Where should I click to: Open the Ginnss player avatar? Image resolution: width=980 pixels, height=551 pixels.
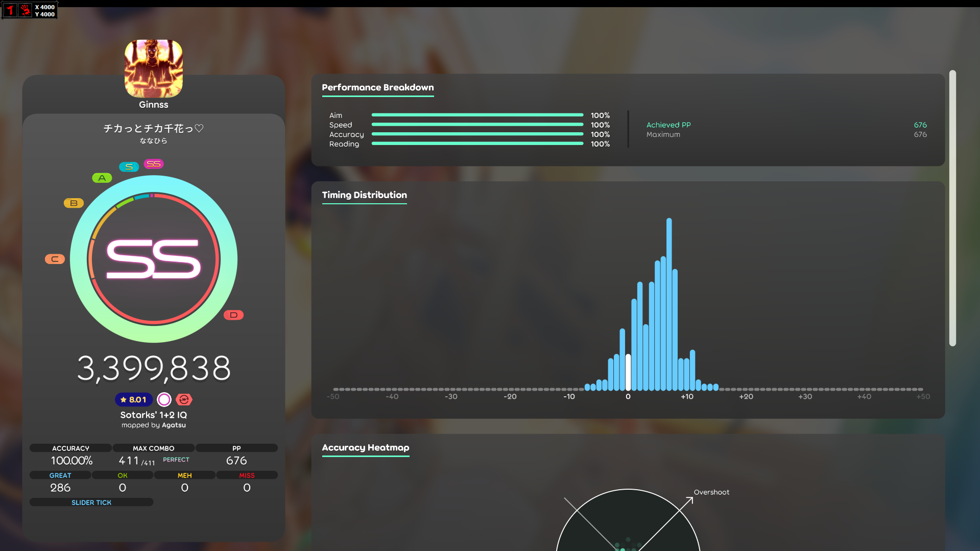click(154, 68)
